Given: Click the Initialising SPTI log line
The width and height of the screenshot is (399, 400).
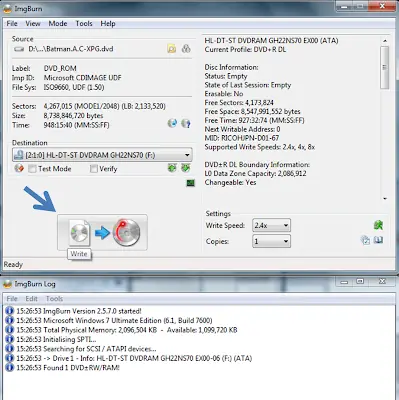Looking at the screenshot, I should pyautogui.click(x=56, y=339).
